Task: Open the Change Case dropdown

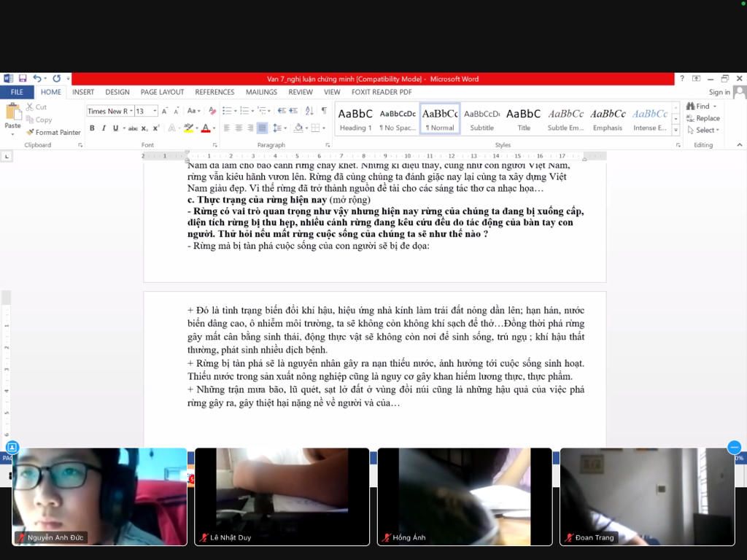Action: (193, 111)
